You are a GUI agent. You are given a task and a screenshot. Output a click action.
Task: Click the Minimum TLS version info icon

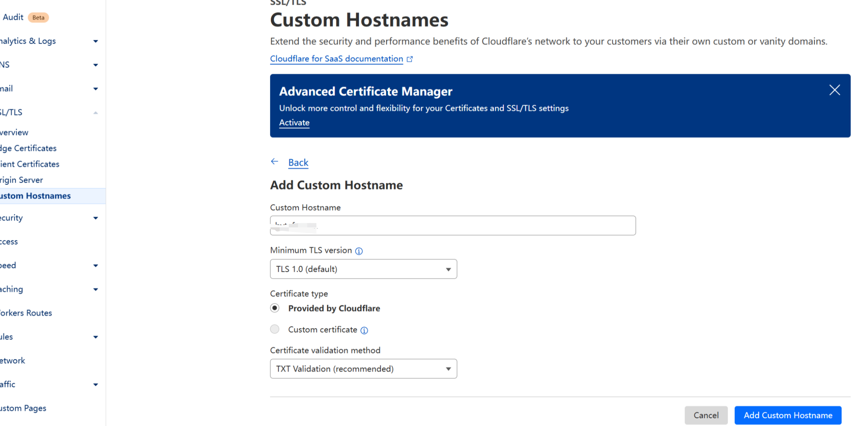click(359, 251)
